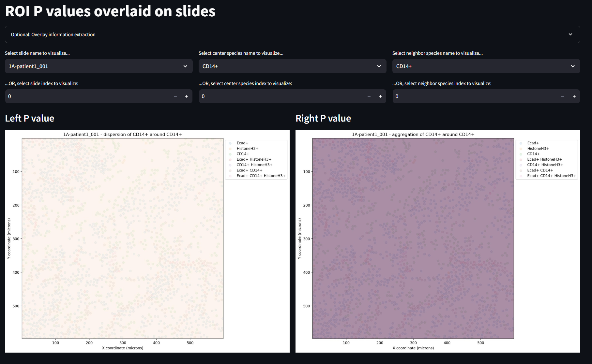Decrease the center species index

369,96
